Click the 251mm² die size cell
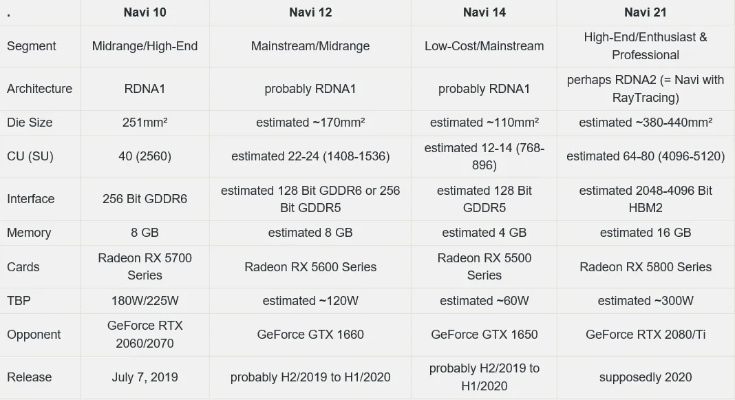 click(140, 122)
